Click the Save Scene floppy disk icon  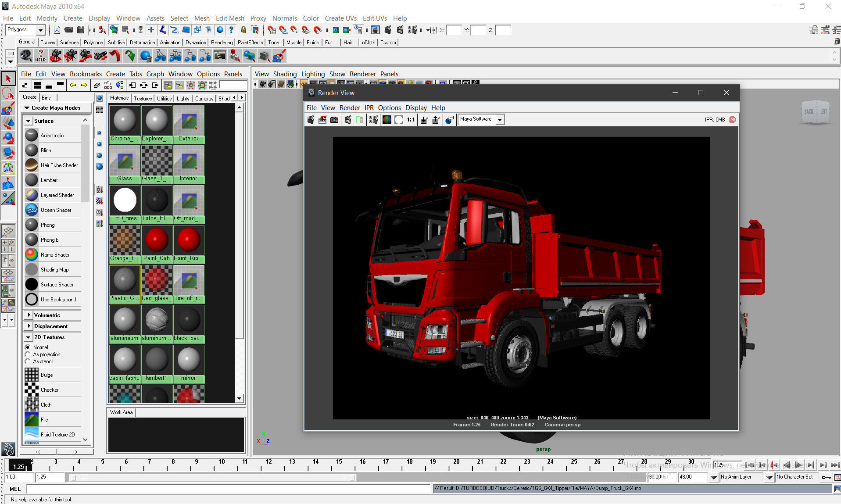(x=81, y=30)
